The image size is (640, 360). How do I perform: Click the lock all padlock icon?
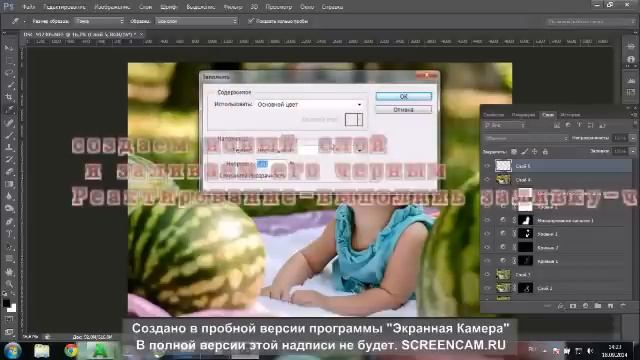pyautogui.click(x=545, y=152)
